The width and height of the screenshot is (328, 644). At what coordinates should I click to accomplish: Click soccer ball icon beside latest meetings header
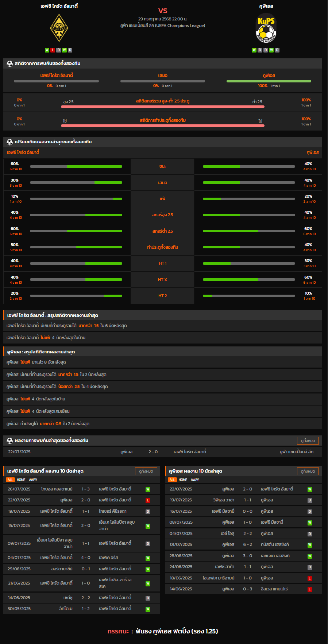click(x=10, y=441)
